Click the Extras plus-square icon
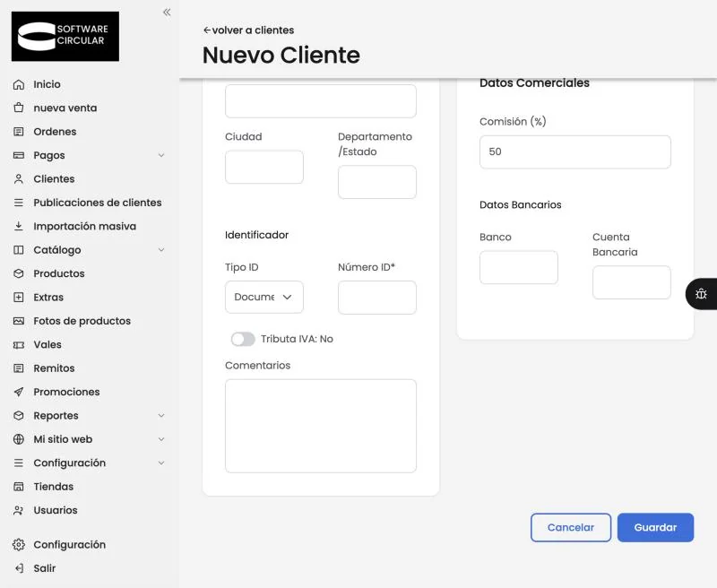 tap(19, 298)
